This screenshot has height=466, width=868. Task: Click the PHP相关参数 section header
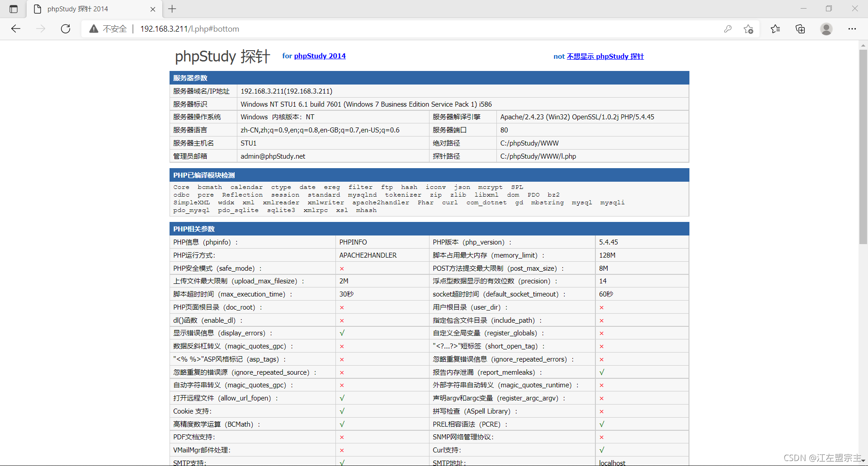pyautogui.click(x=429, y=229)
